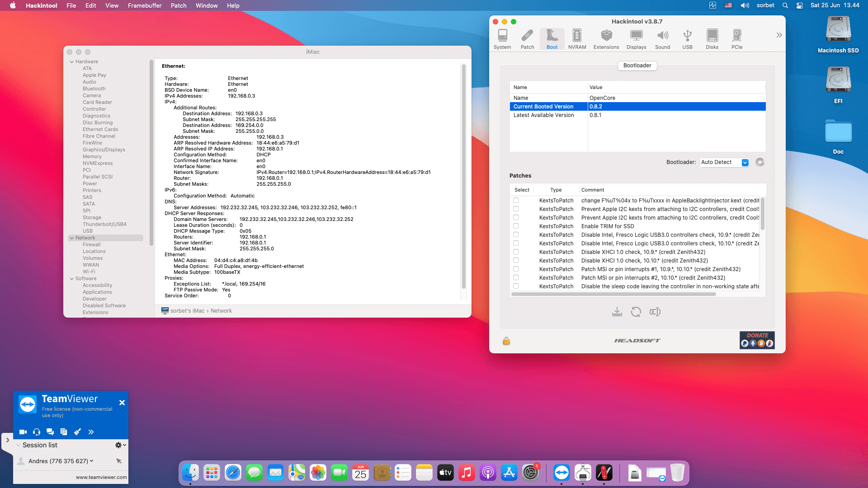Open the Sound toolbar icon
Viewport: 868px width, 488px height.
(662, 39)
